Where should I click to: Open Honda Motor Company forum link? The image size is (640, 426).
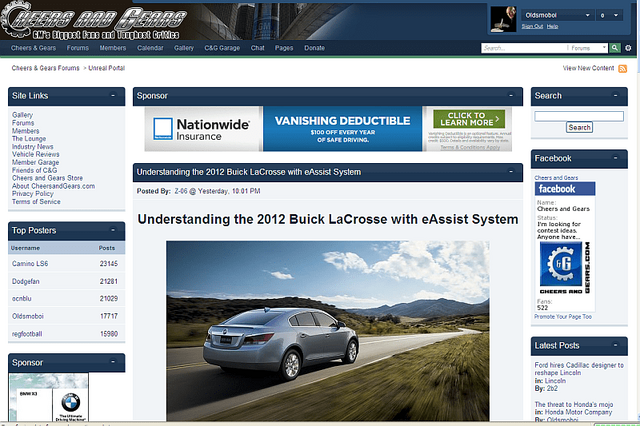point(578,412)
